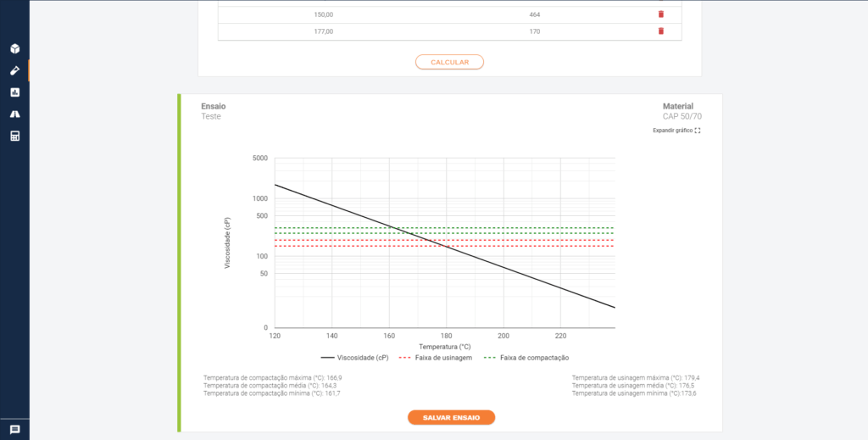Click the 170 viscosity cell
Screen dimensions: 868x440
[x=534, y=31]
